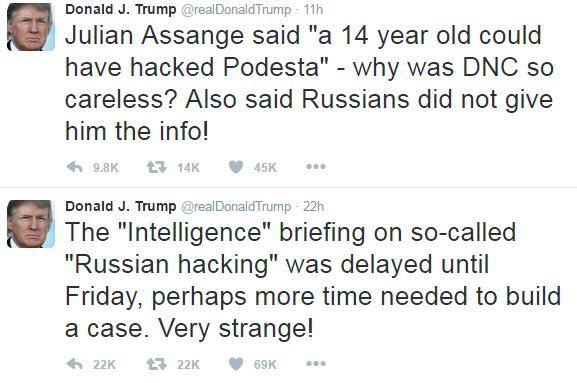Viewport: 577px width, 383px height.
Task: Open Donald J. Trump name on first tweet
Action: [x=121, y=9]
